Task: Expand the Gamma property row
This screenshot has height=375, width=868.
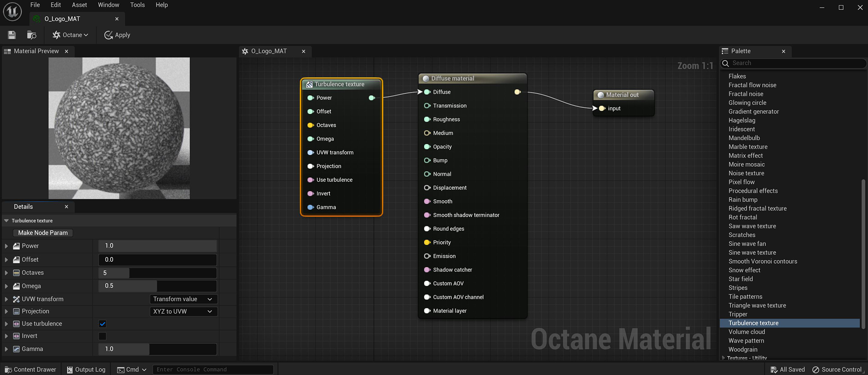Action: (7, 349)
